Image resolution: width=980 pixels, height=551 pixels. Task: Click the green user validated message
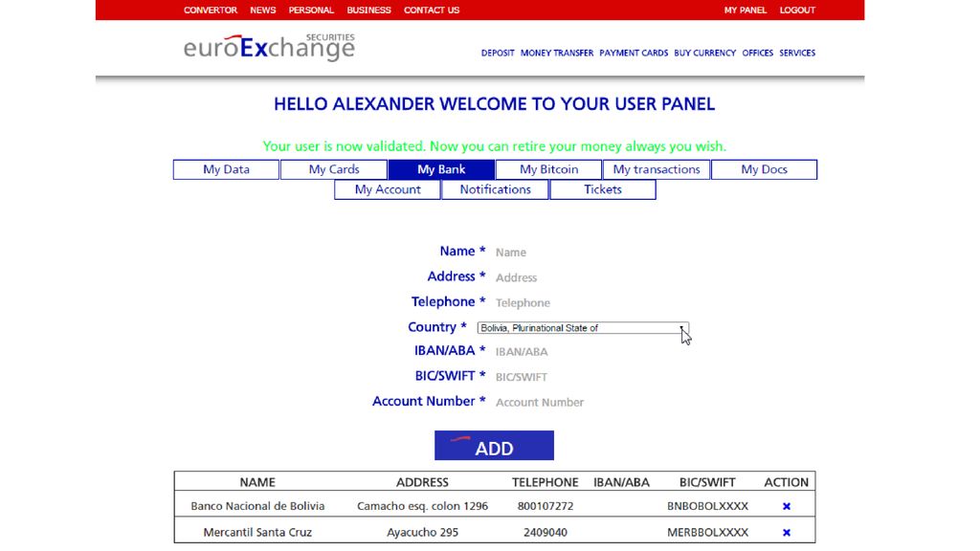pyautogui.click(x=494, y=146)
